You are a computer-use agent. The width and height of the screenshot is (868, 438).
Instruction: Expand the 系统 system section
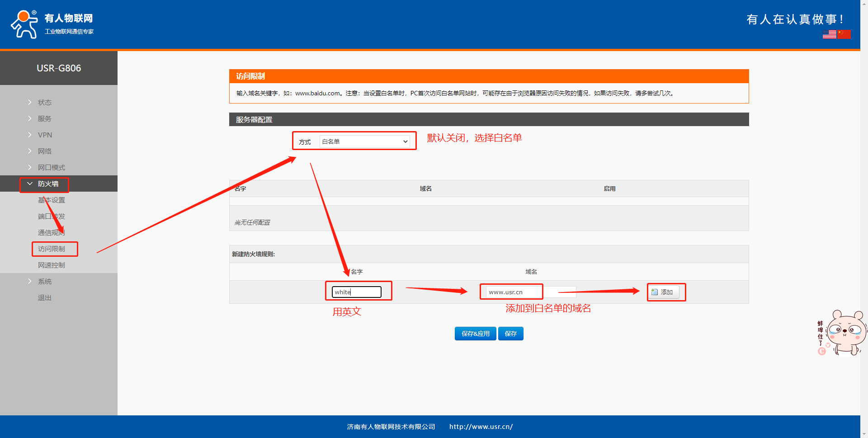pyautogui.click(x=44, y=281)
